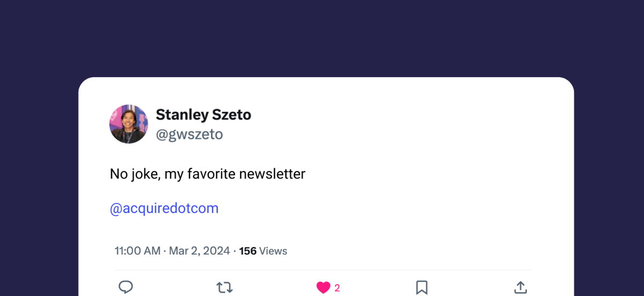644x296 pixels.
Task: Click the text 'No joke, my favorite newsletter'
Action: [x=208, y=174]
